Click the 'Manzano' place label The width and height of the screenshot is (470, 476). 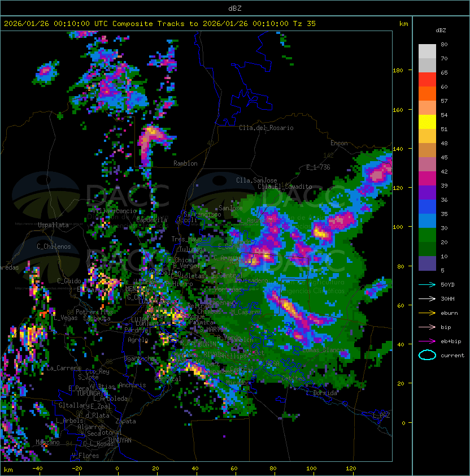pos(47,442)
